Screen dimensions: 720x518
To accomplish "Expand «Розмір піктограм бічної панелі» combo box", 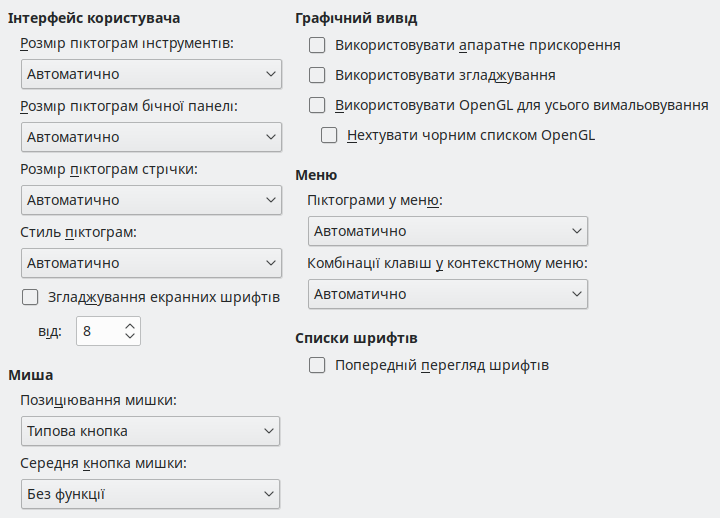I will (x=151, y=137).
